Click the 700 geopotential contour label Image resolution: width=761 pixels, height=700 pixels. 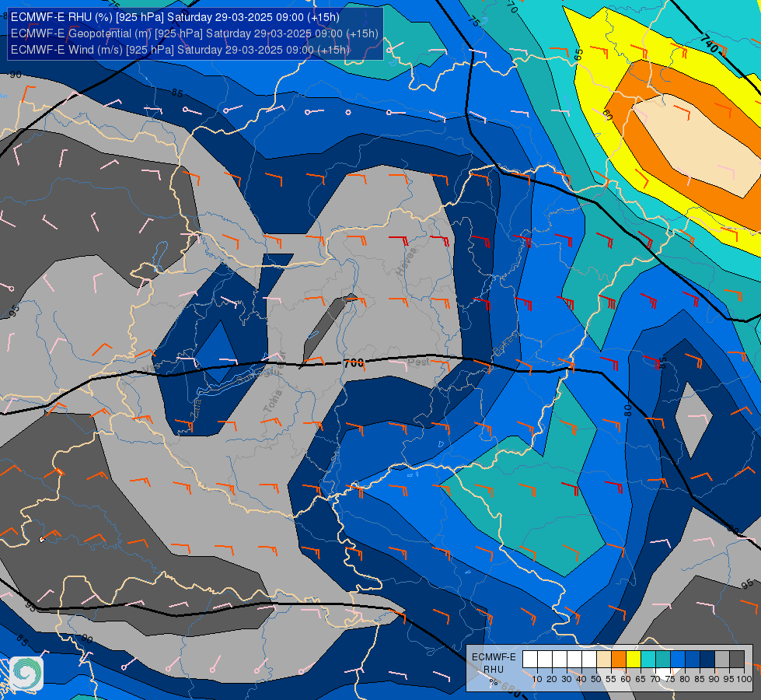(354, 363)
